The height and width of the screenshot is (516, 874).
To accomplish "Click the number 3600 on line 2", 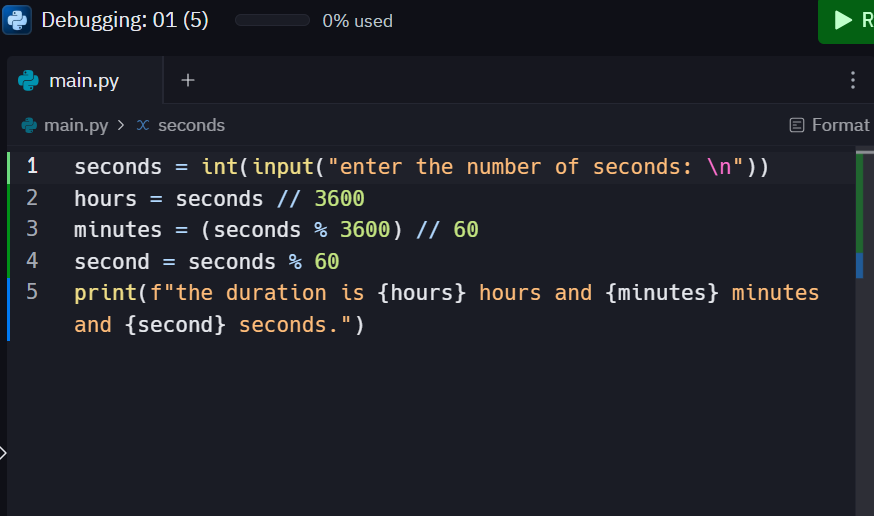I will (x=339, y=198).
